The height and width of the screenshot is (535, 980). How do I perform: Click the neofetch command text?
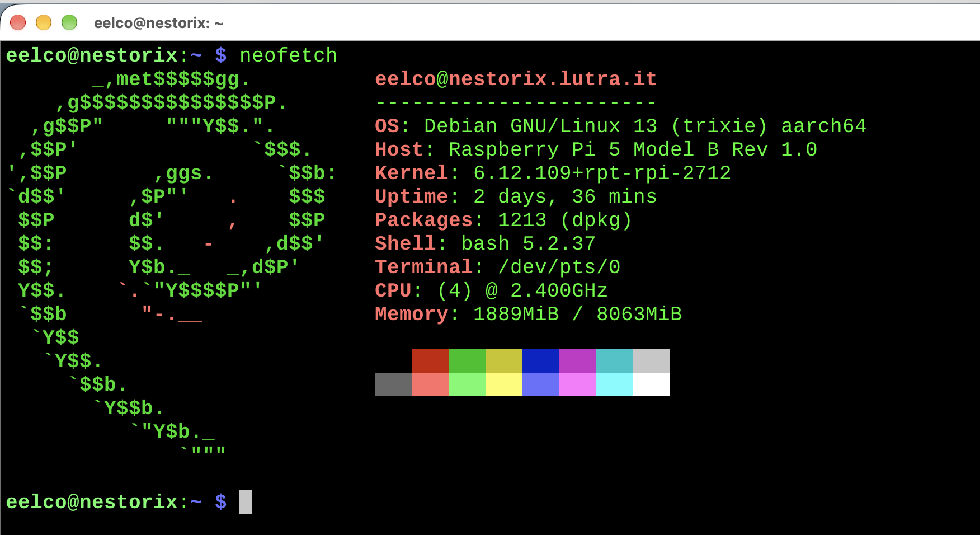[288, 55]
